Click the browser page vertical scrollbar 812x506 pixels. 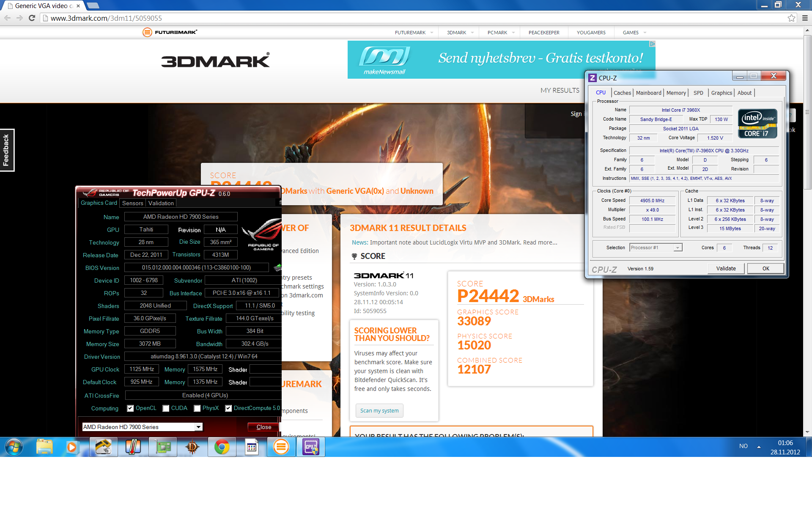[x=807, y=112]
